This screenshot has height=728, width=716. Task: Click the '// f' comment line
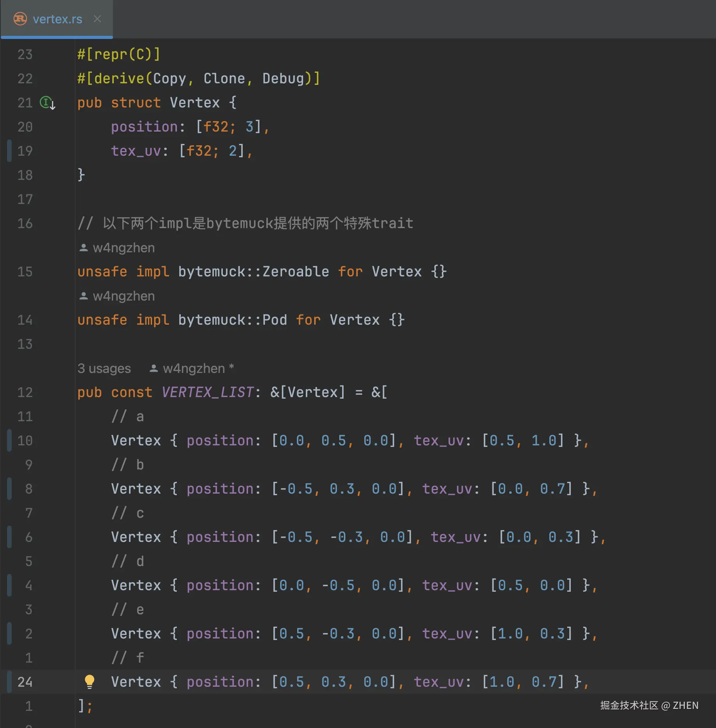coord(128,658)
